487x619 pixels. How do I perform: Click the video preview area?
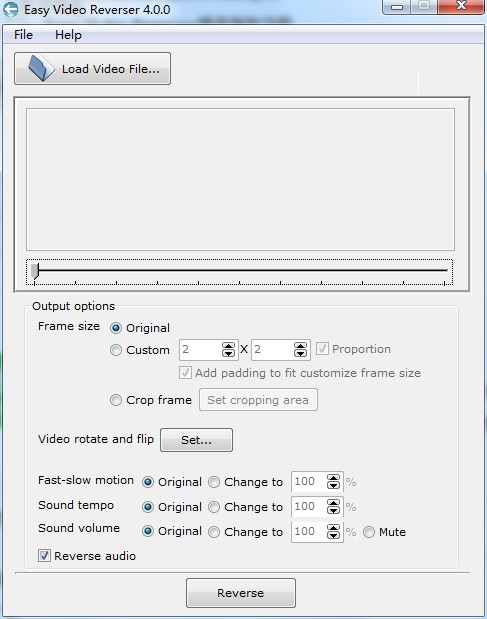pyautogui.click(x=240, y=180)
